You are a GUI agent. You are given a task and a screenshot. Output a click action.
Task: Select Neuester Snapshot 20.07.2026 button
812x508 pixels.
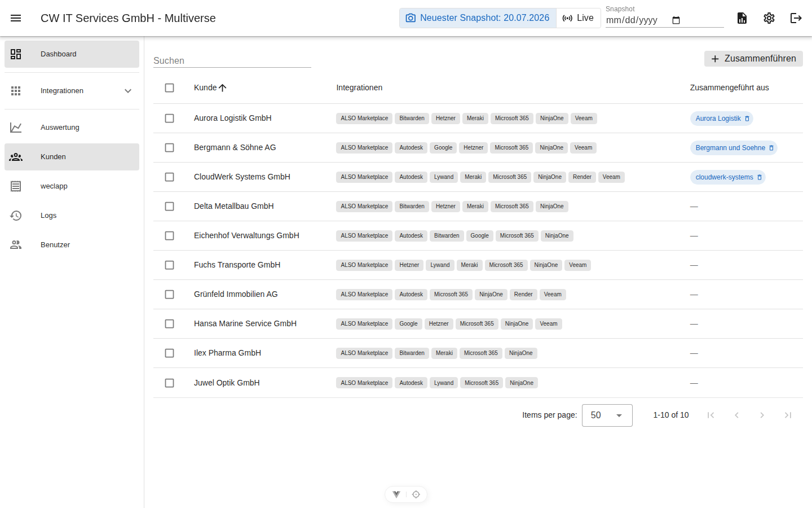[478, 18]
